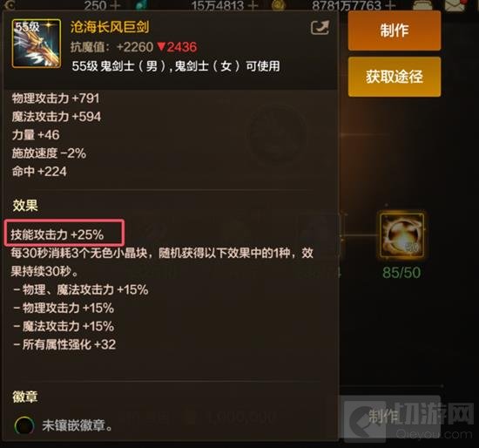Tap the empty emblem socket circle
479x448 pixels.
24,425
